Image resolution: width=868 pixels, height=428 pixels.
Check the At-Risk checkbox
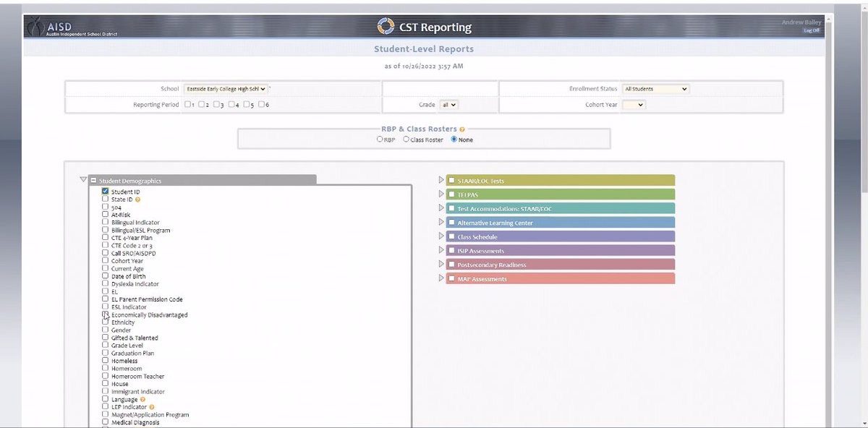point(106,215)
